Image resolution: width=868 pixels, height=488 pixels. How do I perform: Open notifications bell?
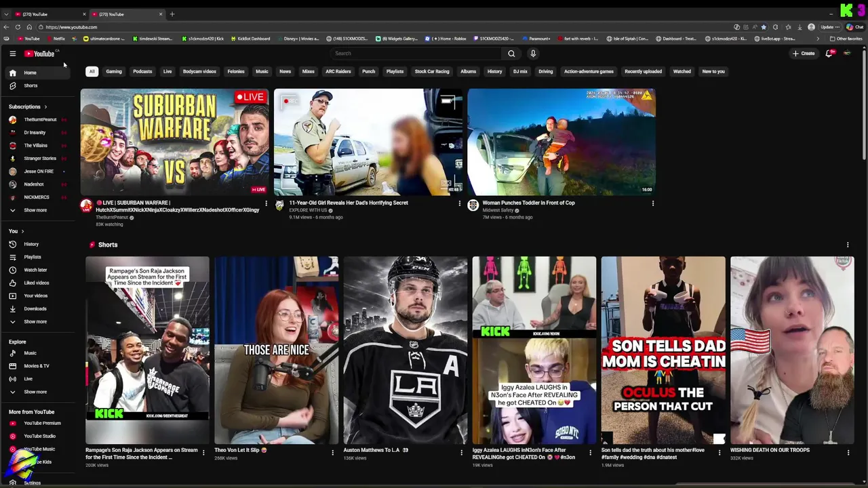coord(829,54)
